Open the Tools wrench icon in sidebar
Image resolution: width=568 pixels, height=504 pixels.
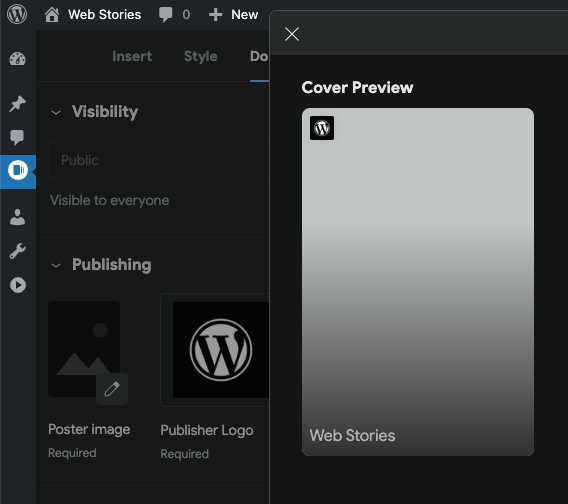coord(17,251)
